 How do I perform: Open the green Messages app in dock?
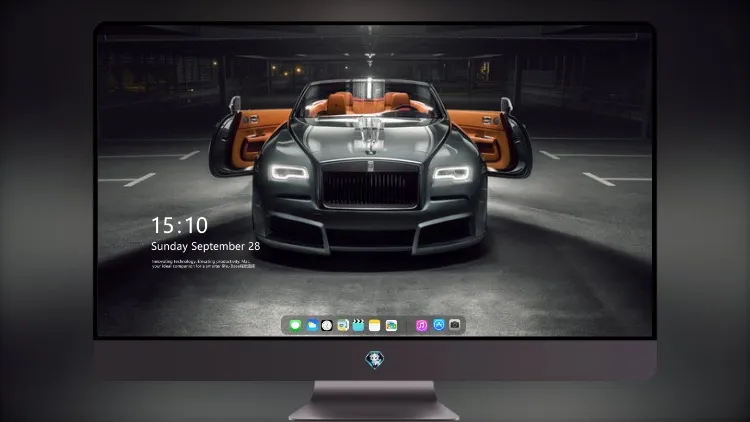[295, 325]
